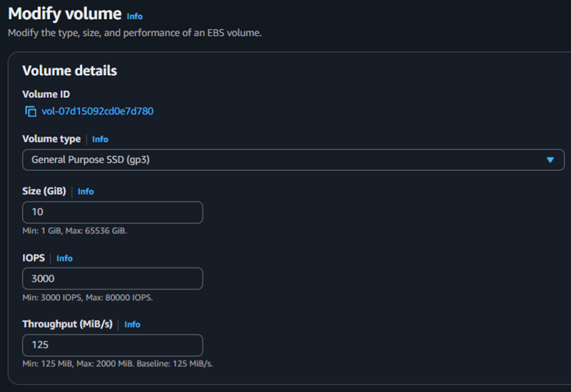Click the Volume details section header
Image resolution: width=571 pixels, height=392 pixels.
tap(69, 71)
